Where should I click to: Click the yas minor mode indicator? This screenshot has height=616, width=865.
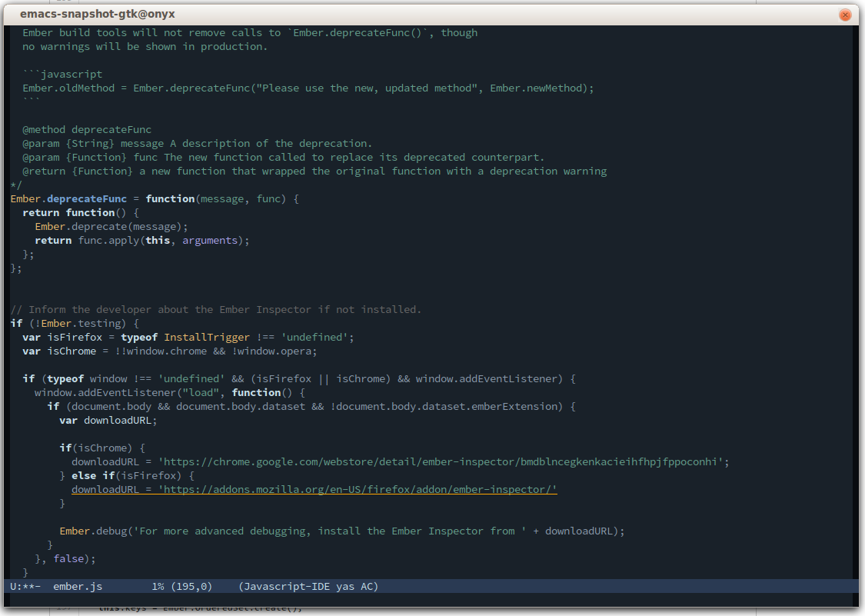click(345, 586)
